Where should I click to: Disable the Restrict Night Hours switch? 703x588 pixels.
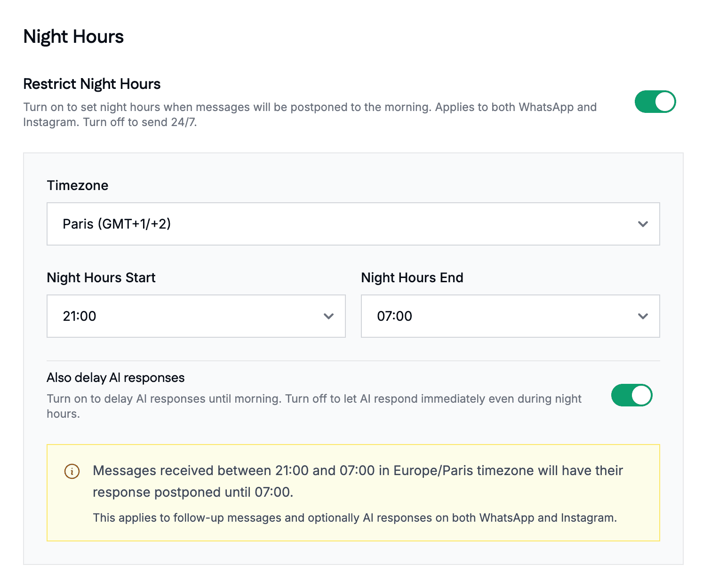(x=655, y=102)
